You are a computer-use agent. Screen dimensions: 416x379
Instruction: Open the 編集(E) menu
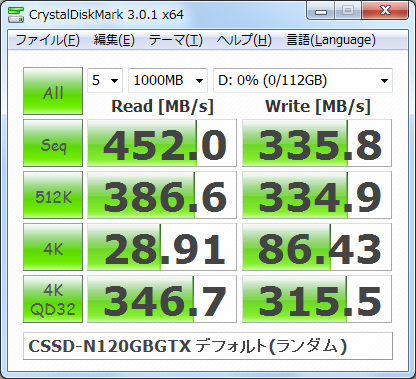click(114, 40)
